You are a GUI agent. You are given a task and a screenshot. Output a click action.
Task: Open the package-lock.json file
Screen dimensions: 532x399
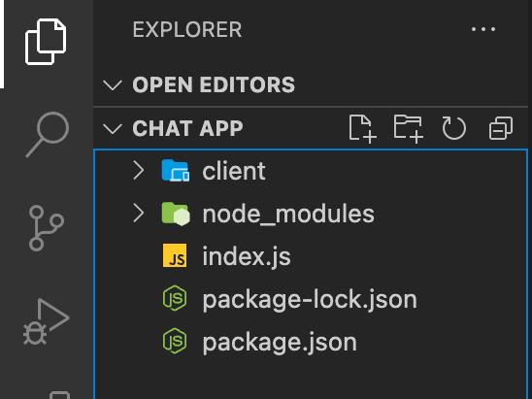(311, 299)
